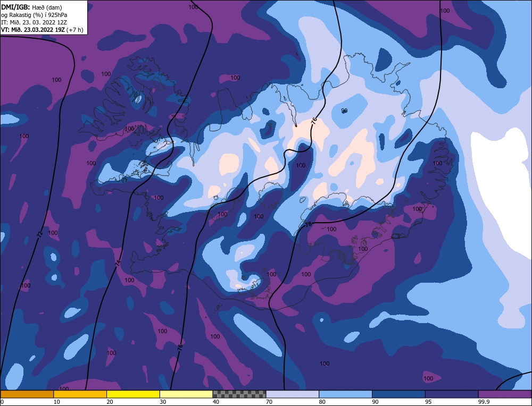Click the dark navy 95–99.9 legend swatch
The height and width of the screenshot is (406, 532).
[x=452, y=394]
